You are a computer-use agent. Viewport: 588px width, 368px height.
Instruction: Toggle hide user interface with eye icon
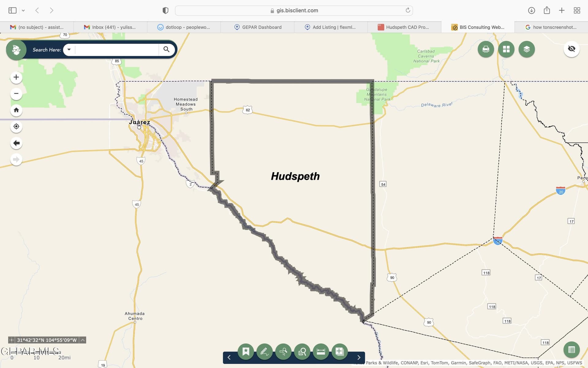(x=571, y=49)
